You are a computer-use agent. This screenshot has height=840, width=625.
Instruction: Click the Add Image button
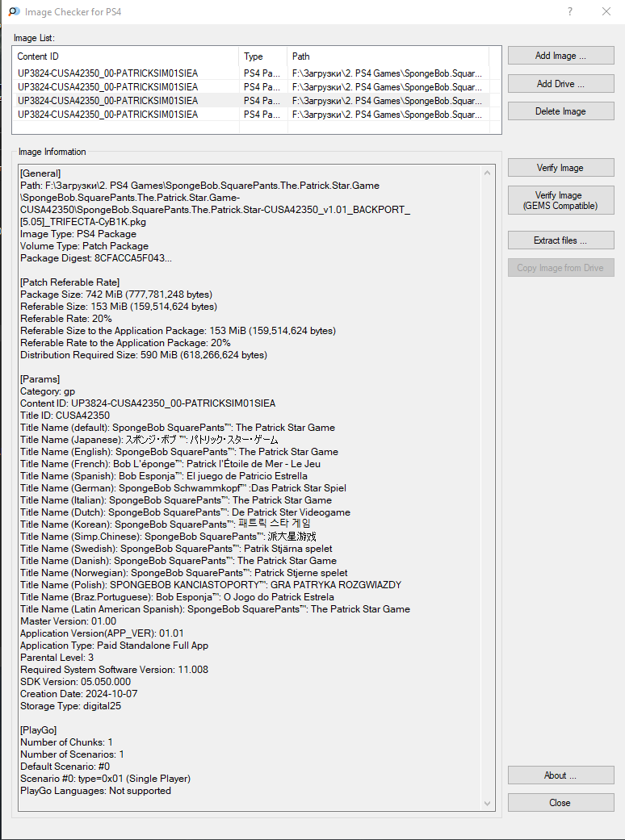(560, 56)
